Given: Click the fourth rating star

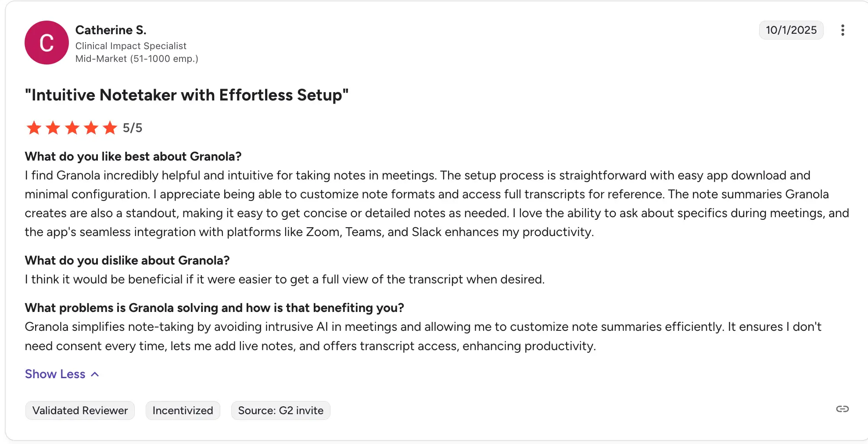Looking at the screenshot, I should [x=91, y=128].
